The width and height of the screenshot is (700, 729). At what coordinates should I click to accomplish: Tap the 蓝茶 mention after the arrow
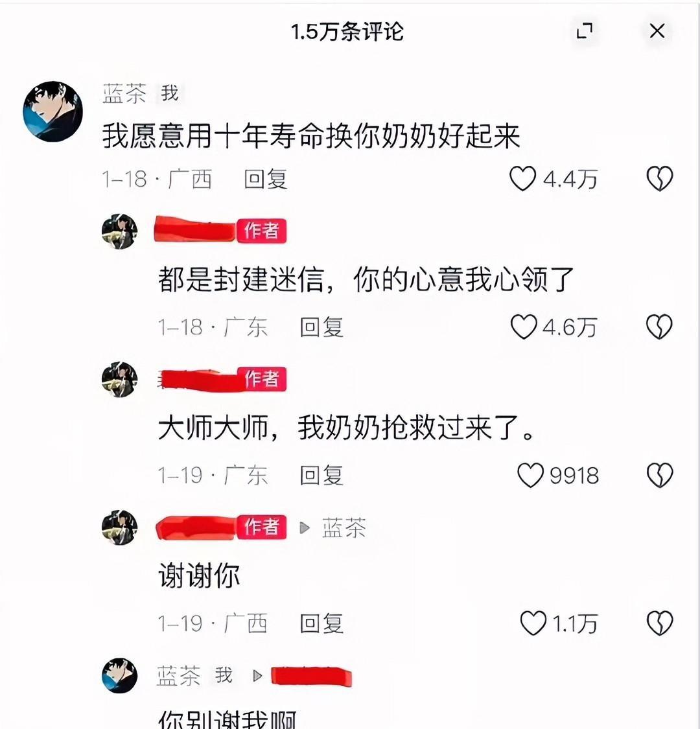click(344, 527)
